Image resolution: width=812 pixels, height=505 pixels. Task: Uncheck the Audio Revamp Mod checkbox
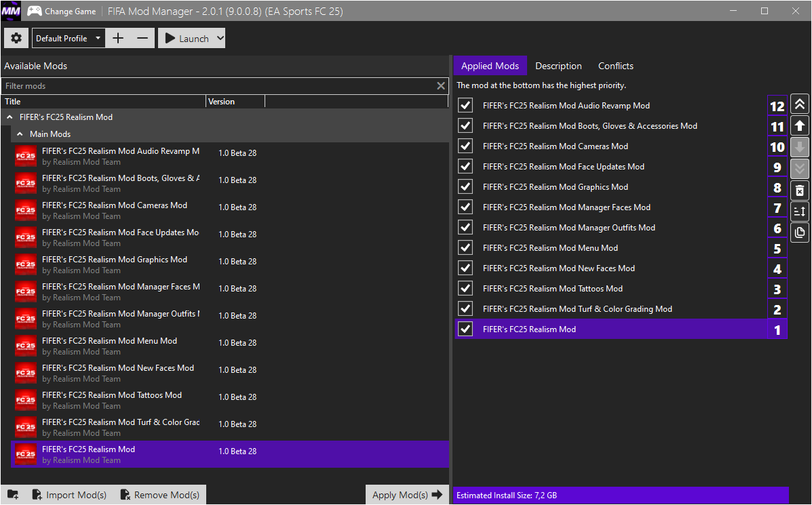point(465,106)
